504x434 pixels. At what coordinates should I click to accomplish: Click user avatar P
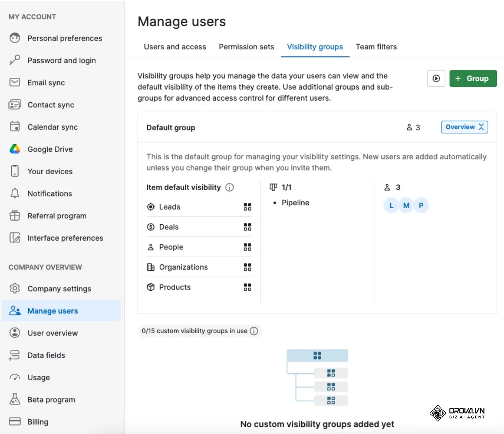(x=421, y=206)
